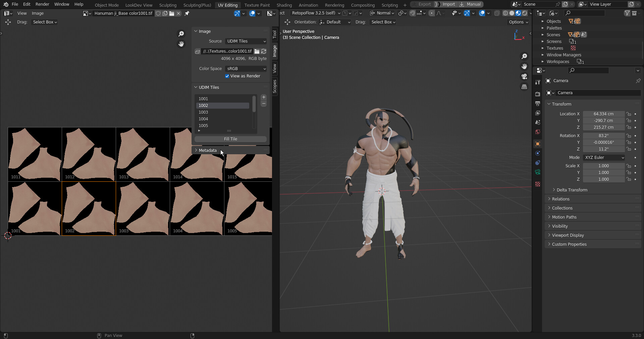The width and height of the screenshot is (644, 339).
Task: Expand the Metadata panel in the UV editor
Action: click(x=207, y=150)
